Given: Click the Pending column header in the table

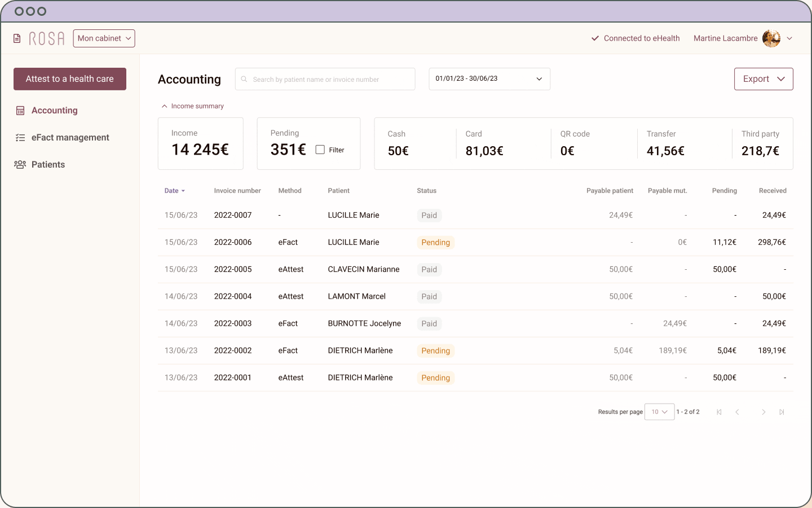Looking at the screenshot, I should pyautogui.click(x=725, y=191).
